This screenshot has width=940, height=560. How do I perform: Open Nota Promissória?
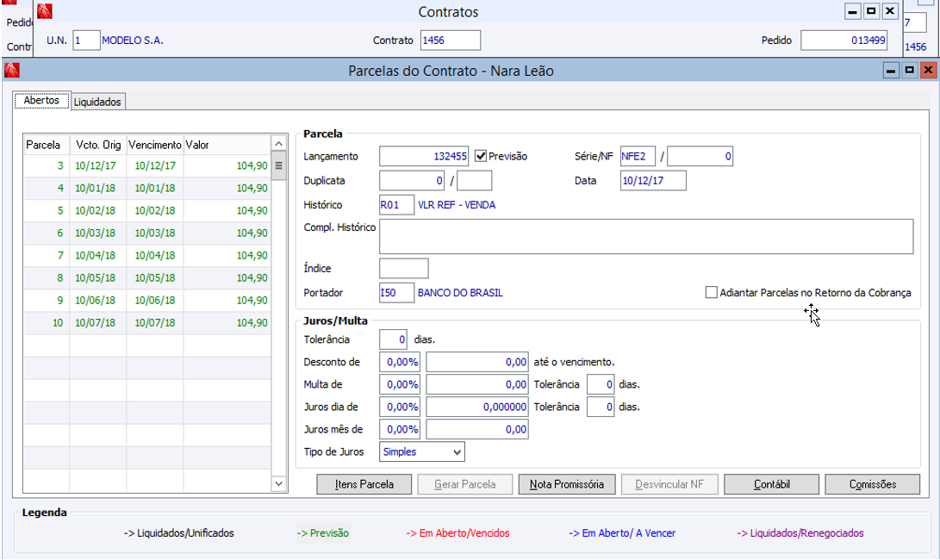coord(567,484)
